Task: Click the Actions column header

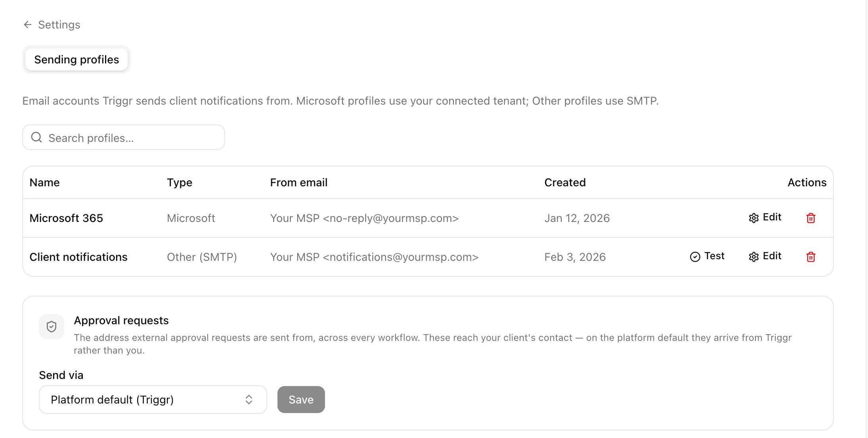Action: click(807, 182)
